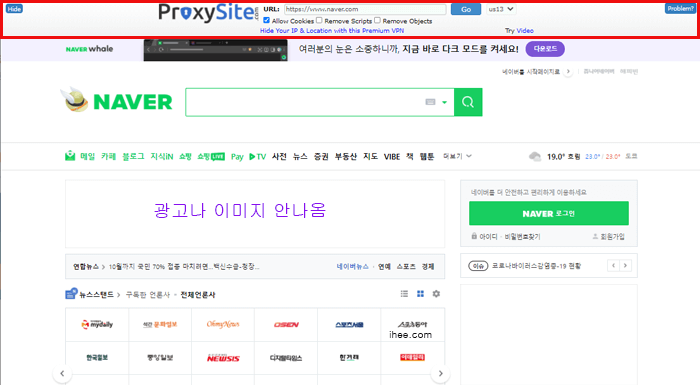The width and height of the screenshot is (700, 385).
Task: Switch newsstand to grid view icon
Action: pos(420,294)
